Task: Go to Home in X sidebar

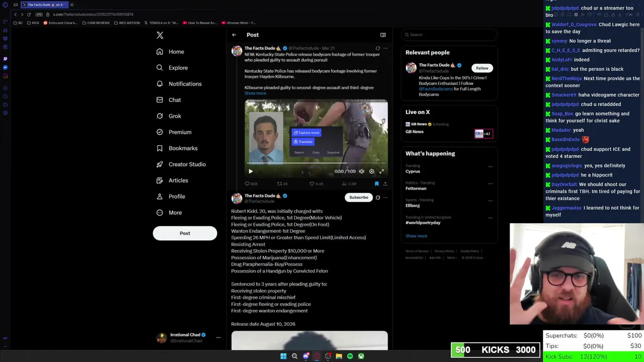Action: 170,52
